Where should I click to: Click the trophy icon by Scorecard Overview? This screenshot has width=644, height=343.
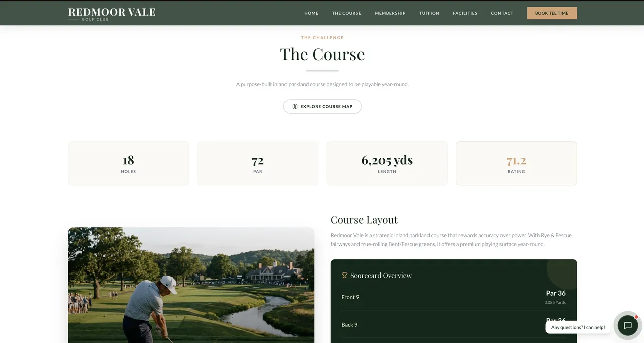344,276
